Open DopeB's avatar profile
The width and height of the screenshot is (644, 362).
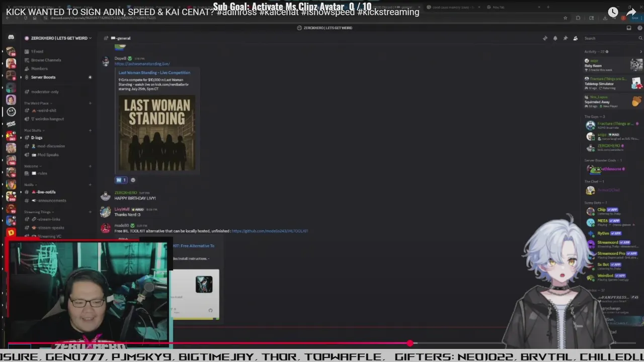[x=106, y=61]
